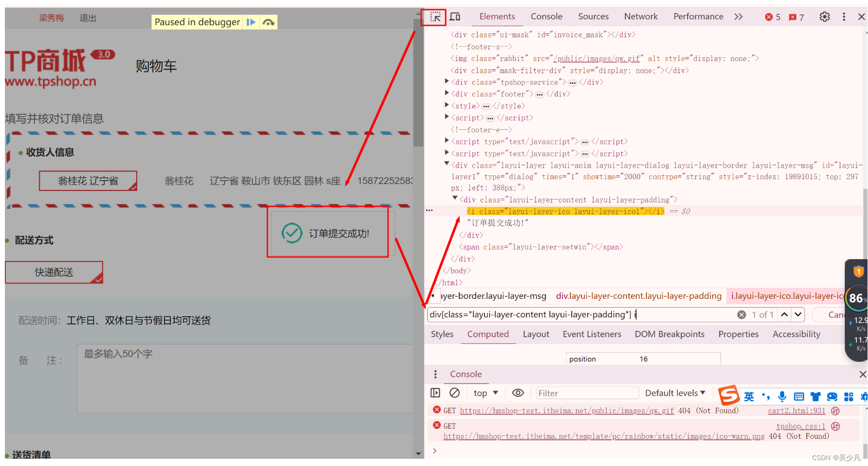Image resolution: width=868 pixels, height=466 pixels.
Task: Switch to the Network tab
Action: [641, 16]
